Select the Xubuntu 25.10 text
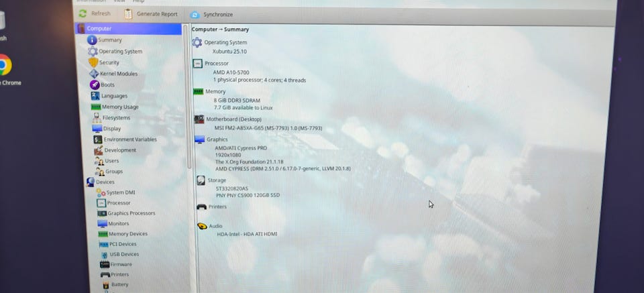This screenshot has height=293, width=644. coord(229,52)
